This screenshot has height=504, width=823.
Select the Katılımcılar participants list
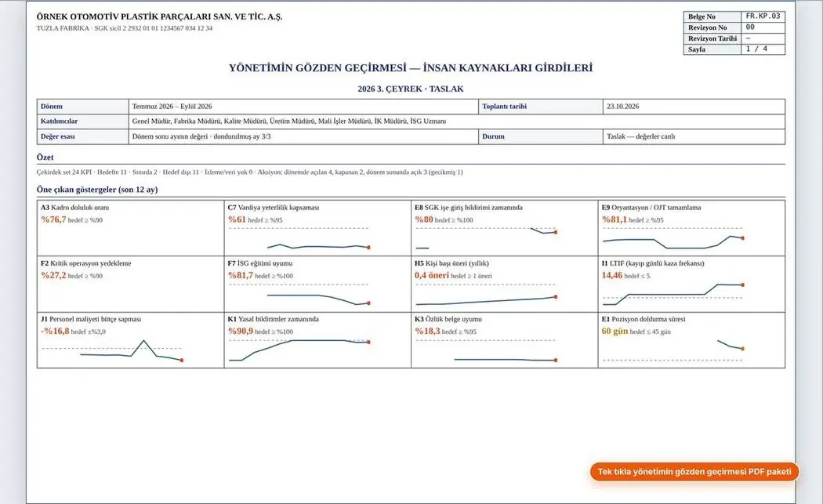(289, 121)
